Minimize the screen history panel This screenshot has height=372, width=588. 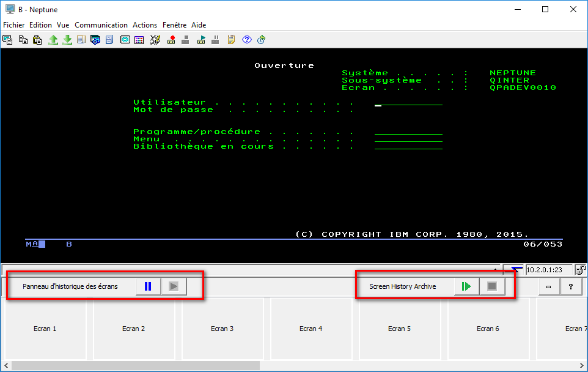tap(549, 287)
